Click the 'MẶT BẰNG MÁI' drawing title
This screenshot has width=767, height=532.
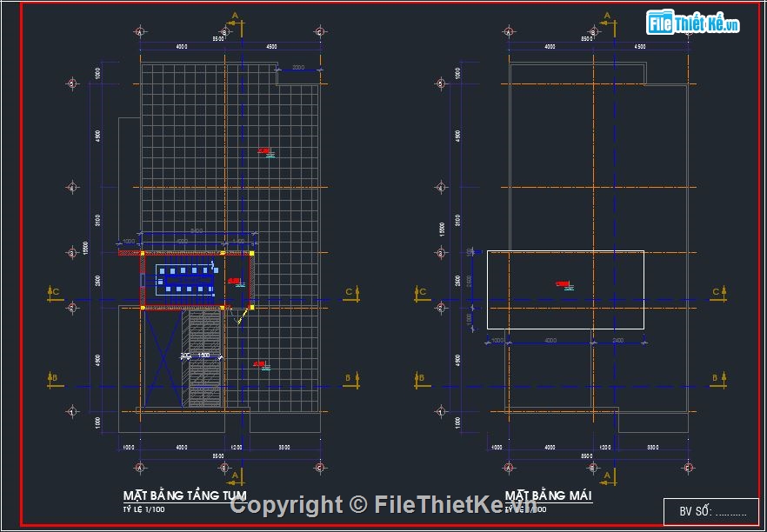click(x=549, y=495)
